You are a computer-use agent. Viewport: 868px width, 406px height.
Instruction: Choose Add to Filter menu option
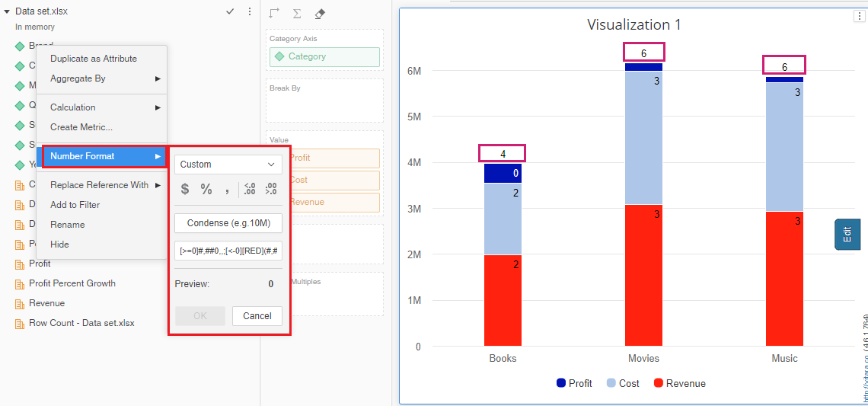[75, 205]
